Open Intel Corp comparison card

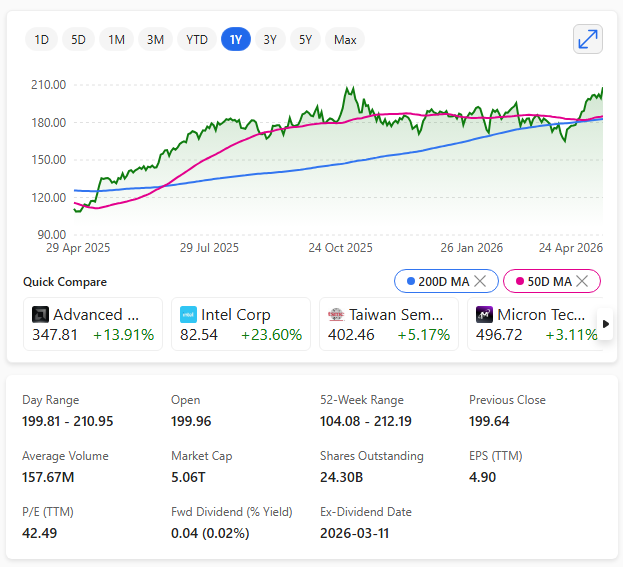[240, 324]
